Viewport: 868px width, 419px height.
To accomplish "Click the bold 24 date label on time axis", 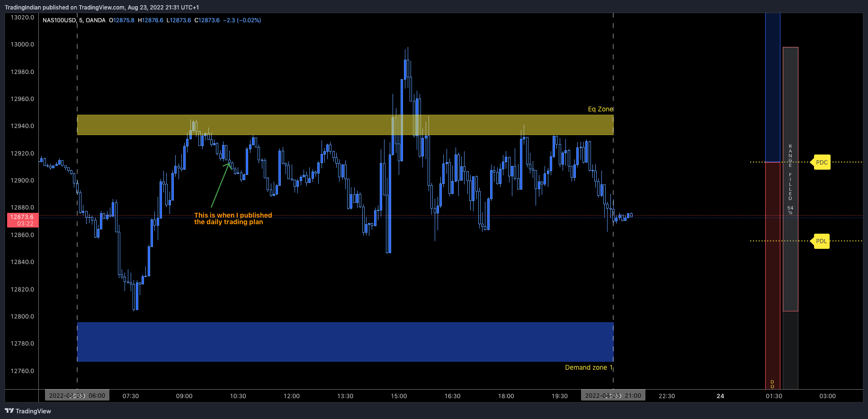I will coord(720,396).
